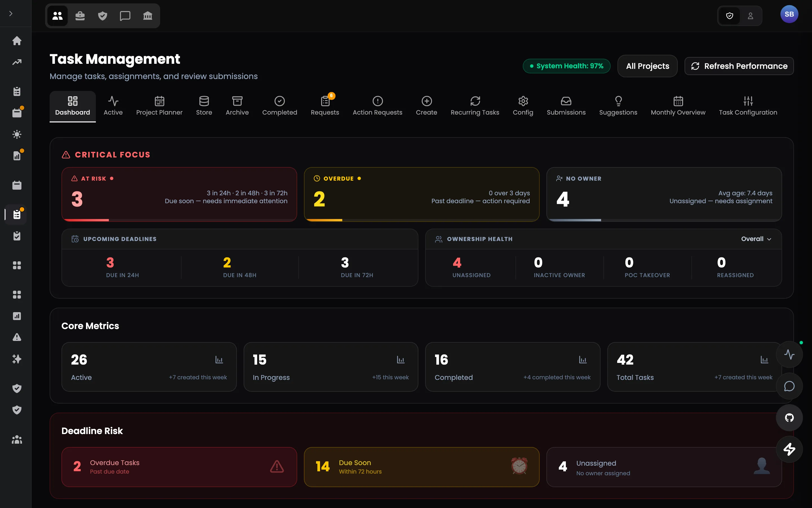The height and width of the screenshot is (508, 812).
Task: Click the Refresh Performance button
Action: (739, 66)
